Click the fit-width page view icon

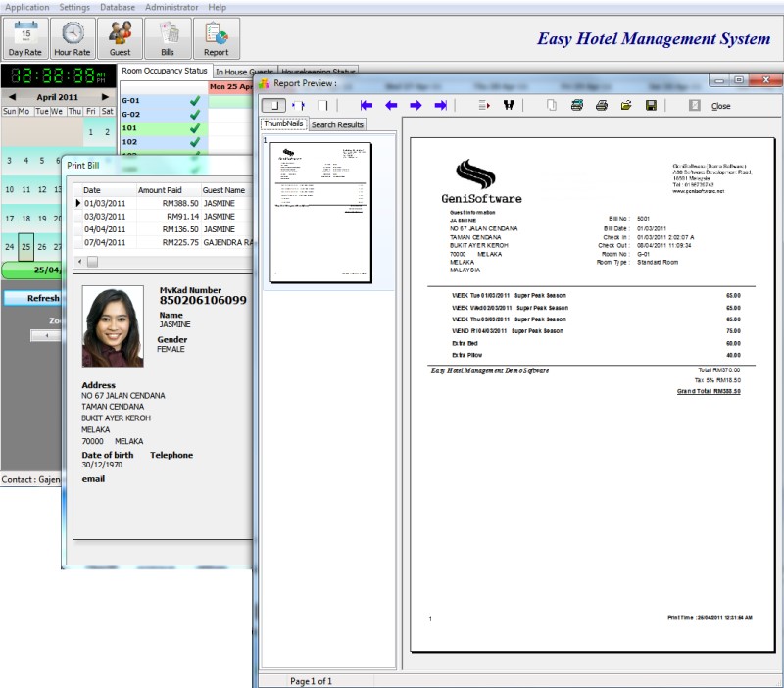click(x=299, y=105)
